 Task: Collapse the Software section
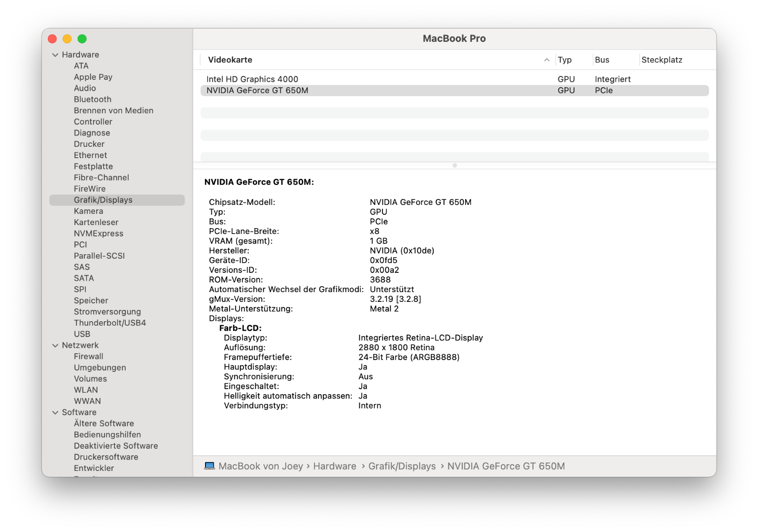(55, 412)
